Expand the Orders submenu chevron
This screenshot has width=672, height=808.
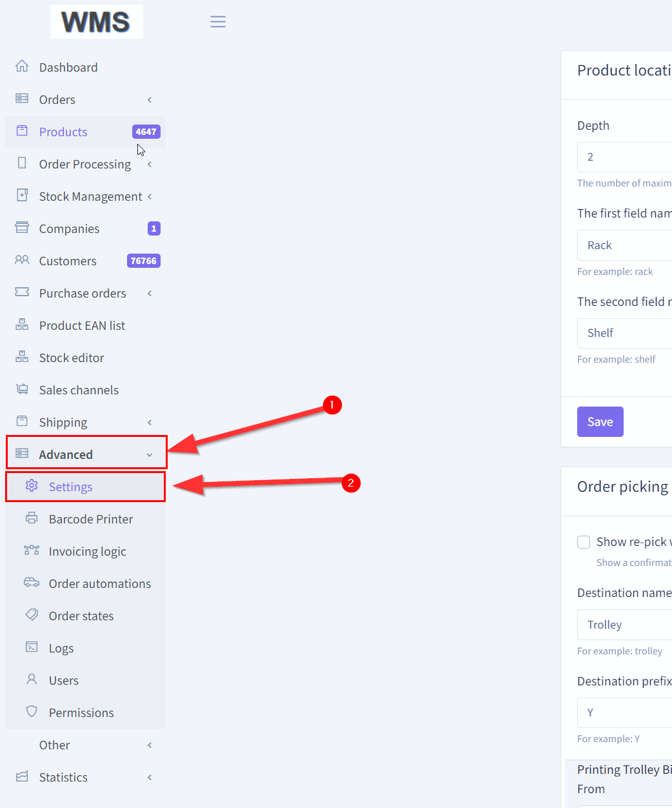coord(150,99)
